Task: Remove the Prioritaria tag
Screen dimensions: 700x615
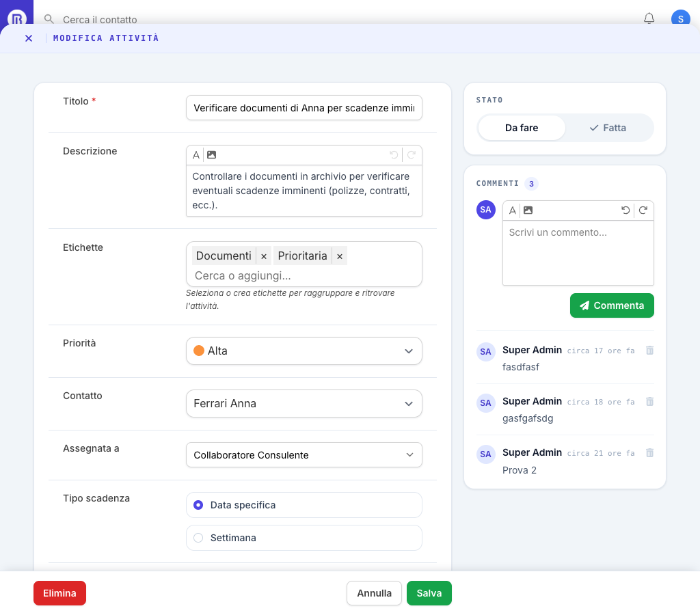Action: point(340,256)
